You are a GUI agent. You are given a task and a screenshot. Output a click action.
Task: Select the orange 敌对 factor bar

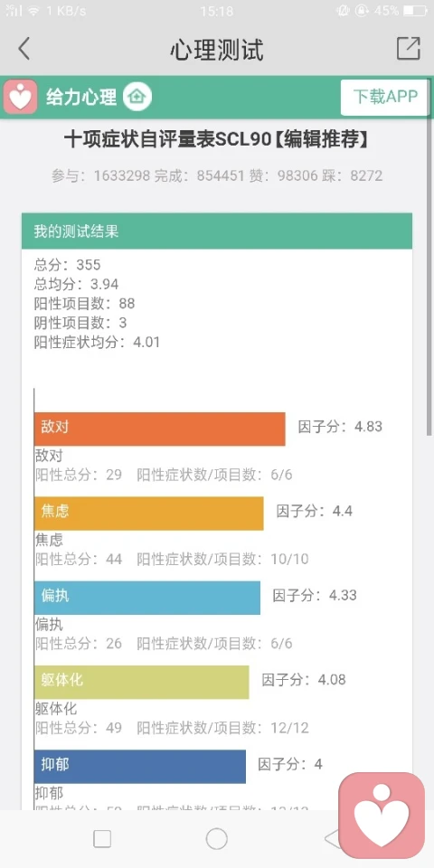click(x=159, y=429)
